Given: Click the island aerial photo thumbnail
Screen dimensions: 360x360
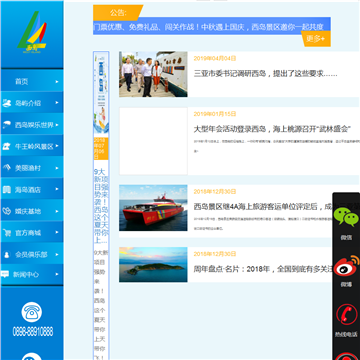Looking at the screenshot, I should pyautogui.click(x=153, y=265).
